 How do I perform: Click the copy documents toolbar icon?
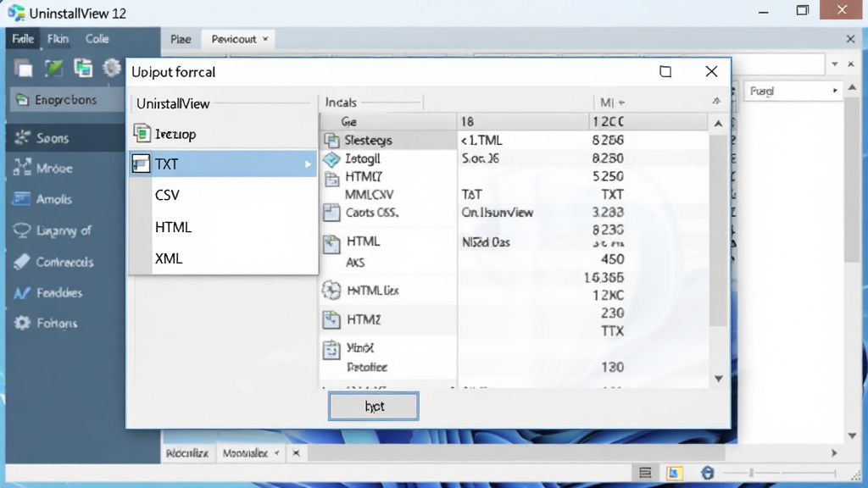tap(83, 69)
